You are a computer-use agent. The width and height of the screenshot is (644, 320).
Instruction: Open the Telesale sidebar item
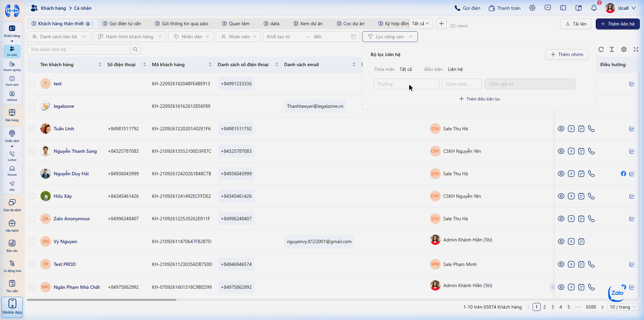point(12,171)
